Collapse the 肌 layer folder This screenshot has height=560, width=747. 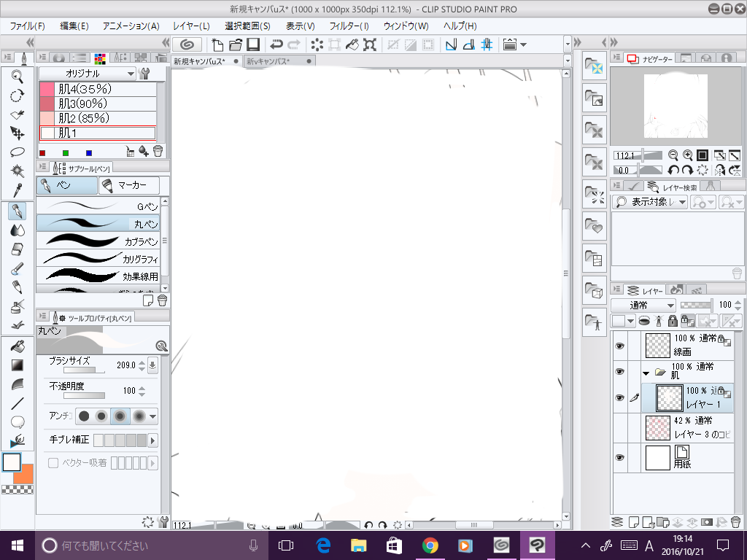coord(646,373)
